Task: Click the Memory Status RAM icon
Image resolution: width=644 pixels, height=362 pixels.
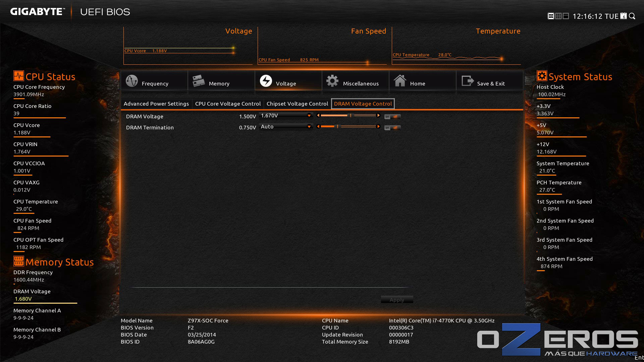Action: tap(19, 261)
